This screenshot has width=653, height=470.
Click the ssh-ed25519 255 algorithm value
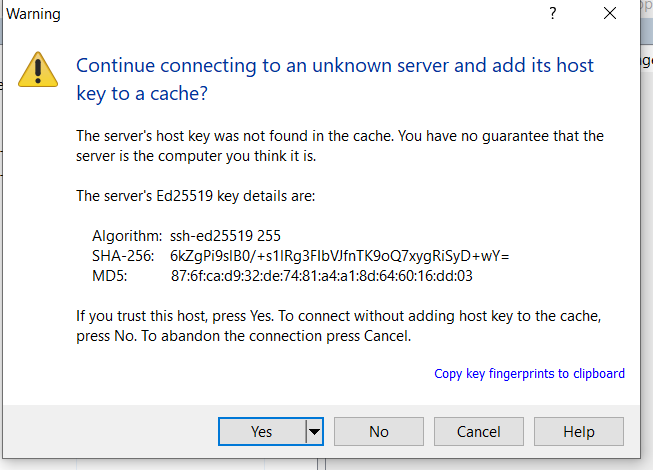pos(225,236)
